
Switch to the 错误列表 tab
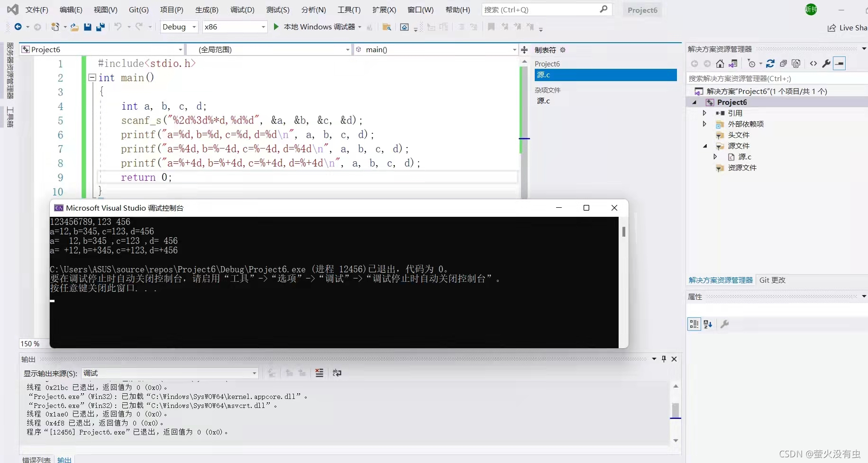click(37, 460)
